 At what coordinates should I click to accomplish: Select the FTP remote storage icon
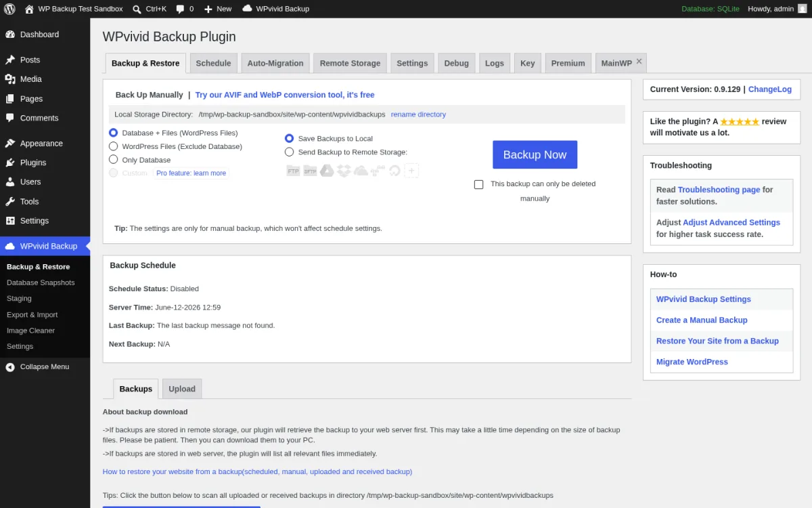click(293, 171)
